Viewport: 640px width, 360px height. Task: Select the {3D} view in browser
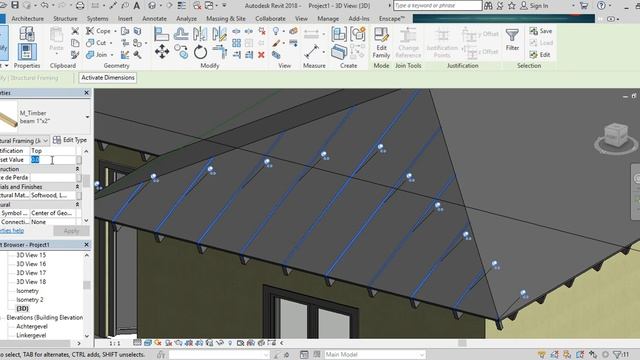[x=22, y=309]
